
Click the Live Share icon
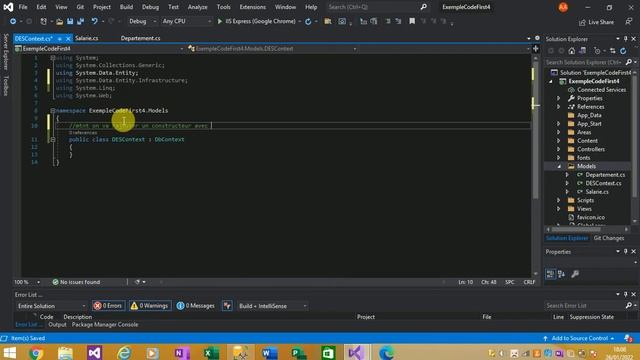tap(582, 22)
